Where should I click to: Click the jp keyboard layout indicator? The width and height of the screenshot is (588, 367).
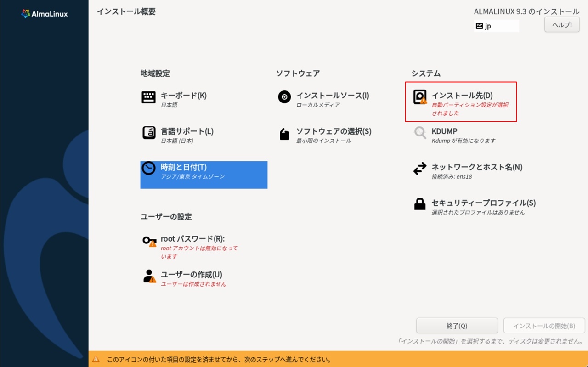click(x=496, y=26)
